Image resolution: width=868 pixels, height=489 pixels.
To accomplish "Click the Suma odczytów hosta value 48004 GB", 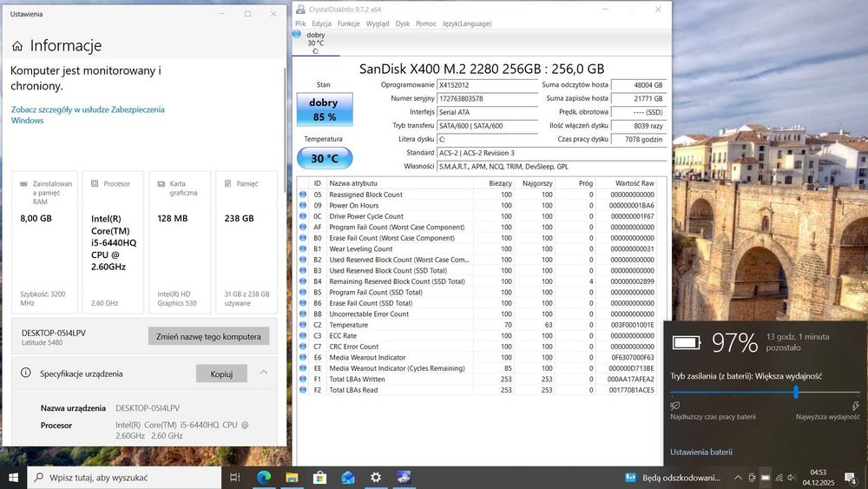I will tap(638, 85).
